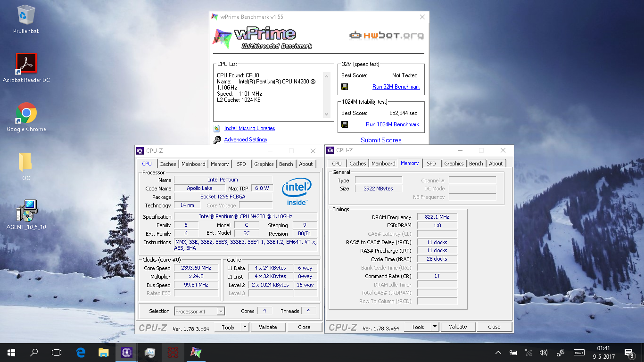
Task: Expand Tools dropdown arrow in left CPU-Z
Action: tap(245, 327)
